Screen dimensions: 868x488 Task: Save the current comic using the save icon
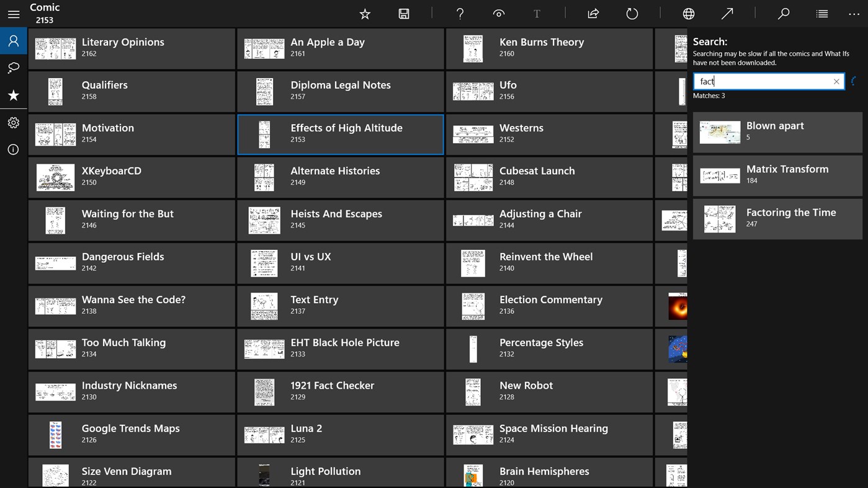[x=403, y=13]
